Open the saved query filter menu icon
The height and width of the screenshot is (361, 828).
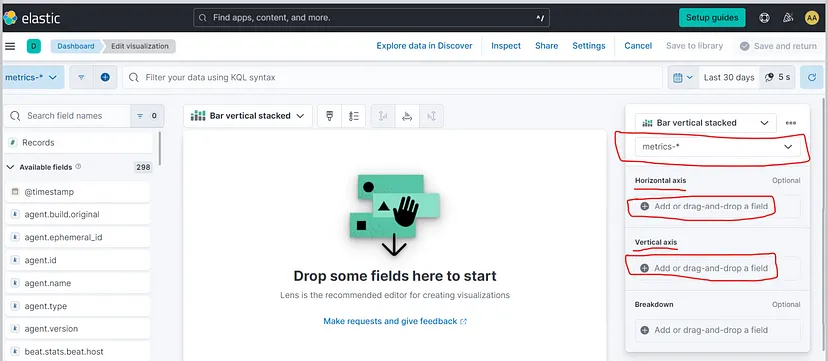point(81,77)
